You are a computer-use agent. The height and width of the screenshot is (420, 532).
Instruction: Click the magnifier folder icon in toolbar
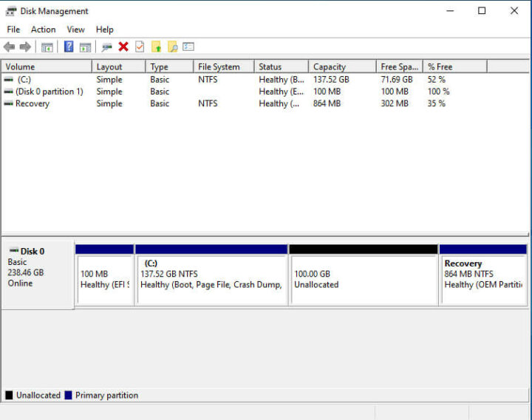coord(173,47)
